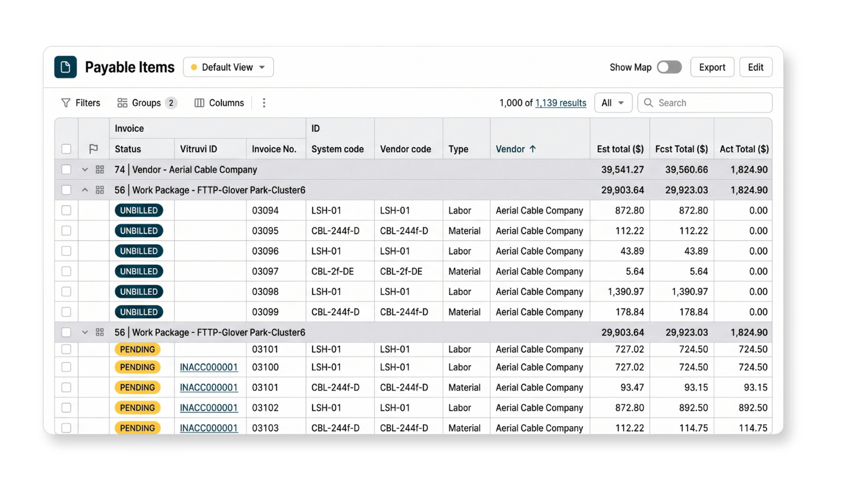Check the box for invoice 03099
868x482 pixels.
tap(66, 312)
